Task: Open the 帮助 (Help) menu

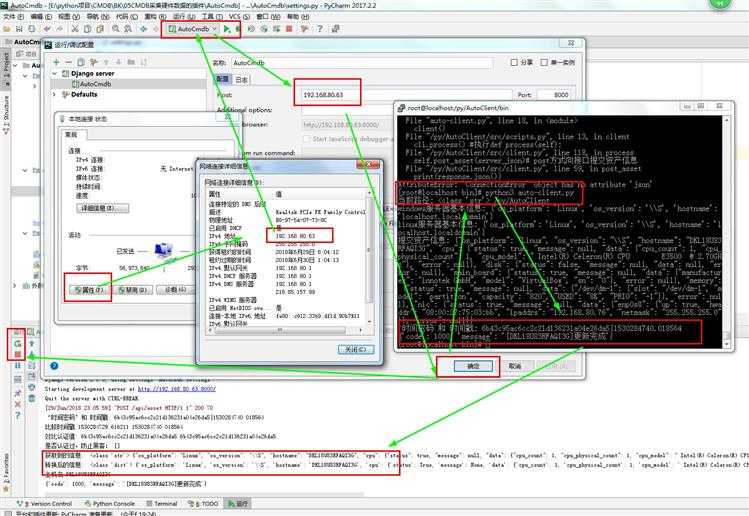Action: point(298,16)
